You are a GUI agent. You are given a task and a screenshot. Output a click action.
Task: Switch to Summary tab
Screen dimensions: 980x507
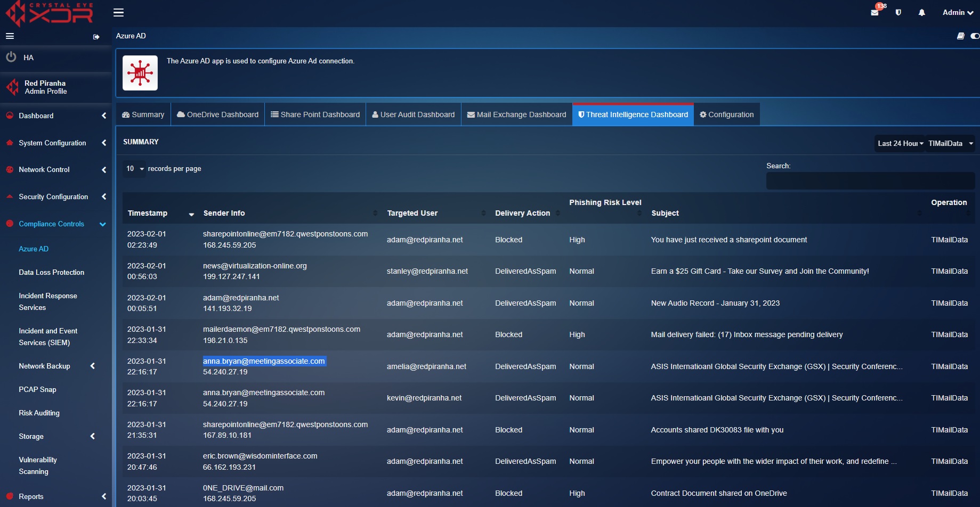(143, 115)
